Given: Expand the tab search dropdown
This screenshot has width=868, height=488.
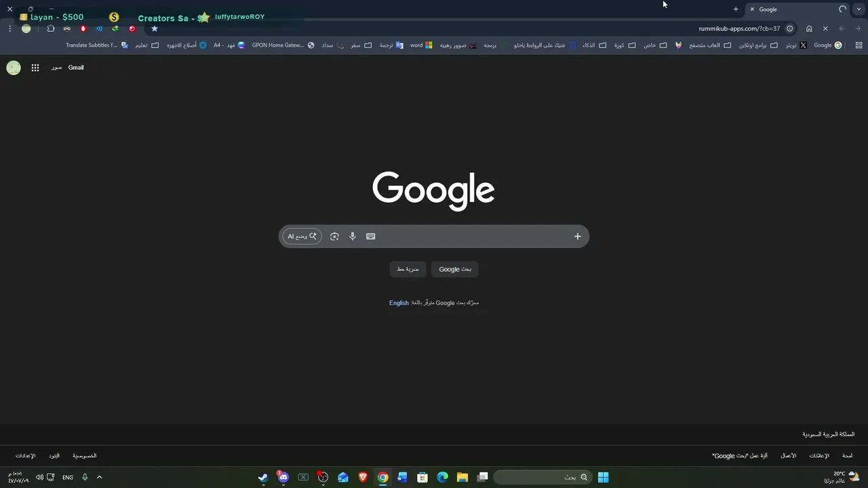Looking at the screenshot, I should (859, 9).
